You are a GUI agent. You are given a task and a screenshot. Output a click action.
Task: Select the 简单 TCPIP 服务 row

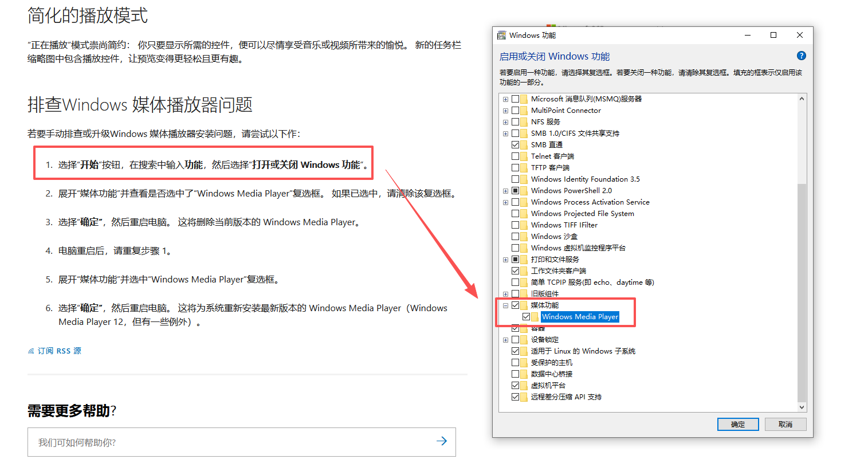[x=592, y=282]
